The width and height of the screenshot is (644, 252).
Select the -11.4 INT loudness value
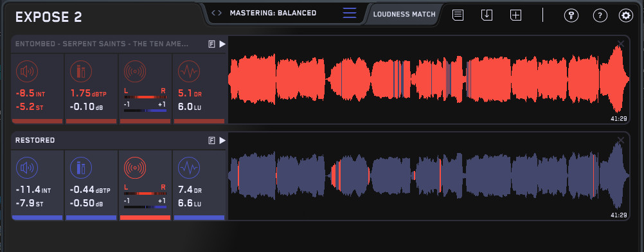click(x=33, y=190)
